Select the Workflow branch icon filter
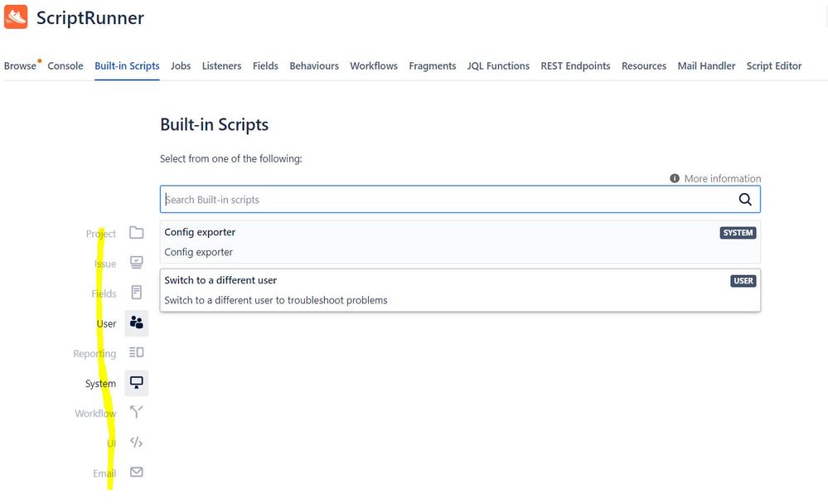 136,412
